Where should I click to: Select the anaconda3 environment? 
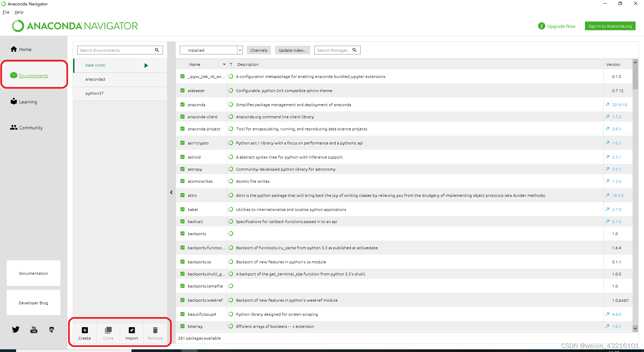120,80
